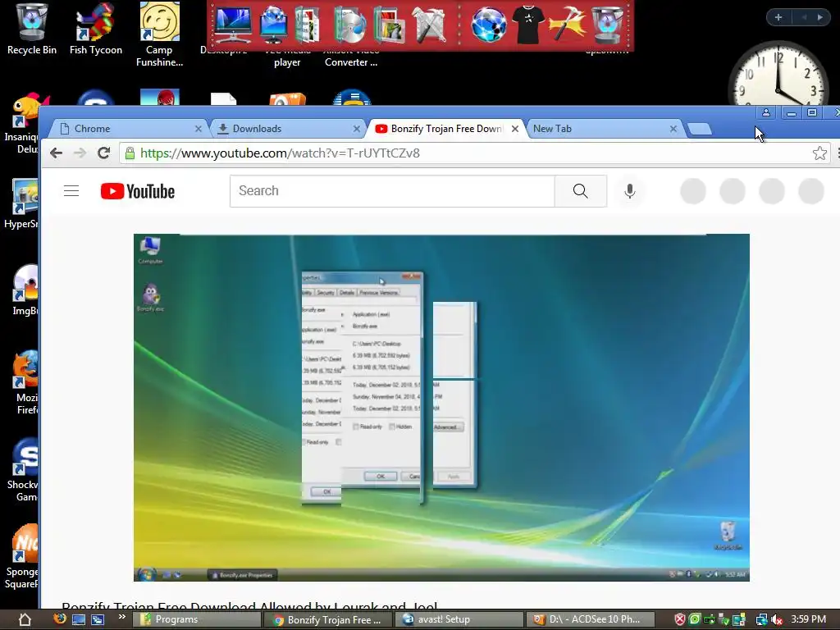Image resolution: width=840 pixels, height=630 pixels.
Task: Click the magnifier search button
Action: pyautogui.click(x=581, y=190)
